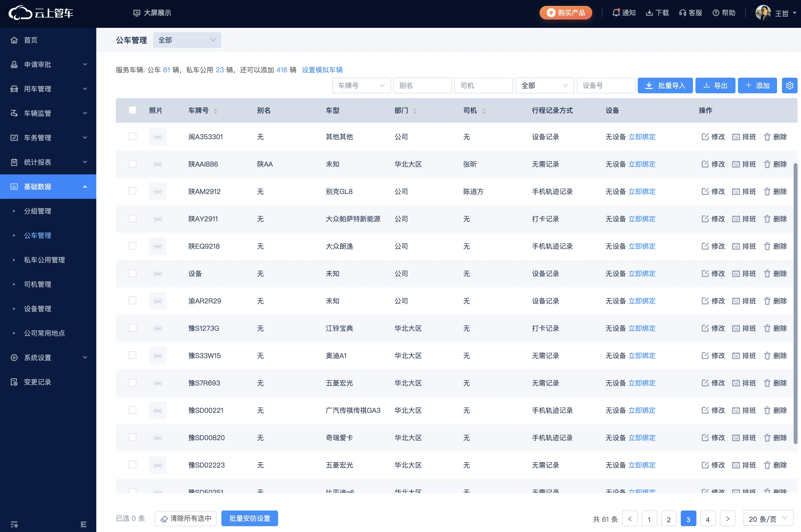
Task: Click the help question mark icon
Action: pos(715,13)
